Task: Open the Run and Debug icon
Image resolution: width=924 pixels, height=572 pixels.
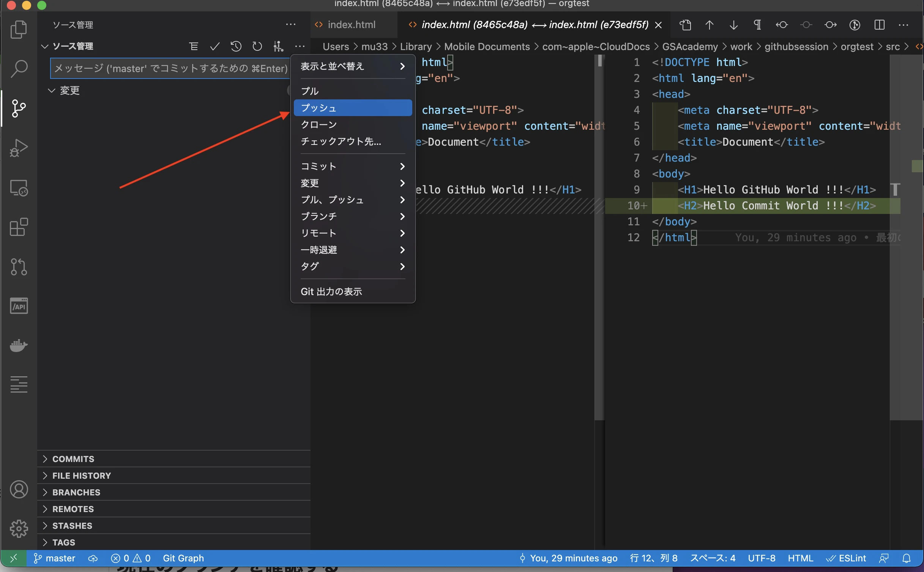Action: click(x=19, y=148)
